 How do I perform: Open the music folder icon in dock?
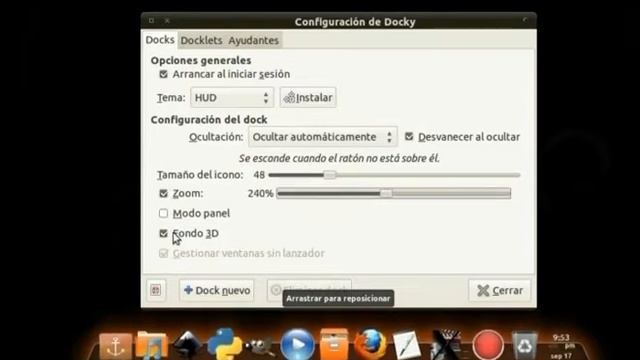tap(151, 345)
